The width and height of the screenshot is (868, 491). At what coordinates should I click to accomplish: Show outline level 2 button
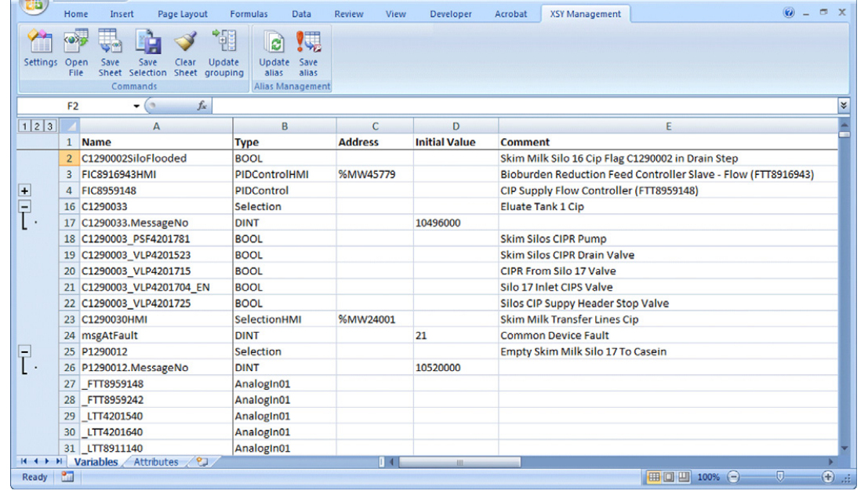click(37, 126)
